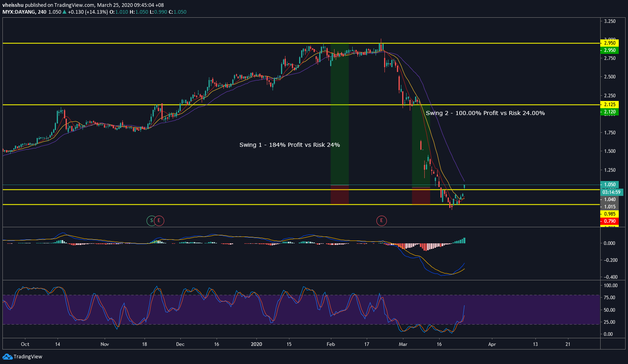Click the green S split marker
The width and height of the screenshot is (628, 364).
click(x=151, y=220)
